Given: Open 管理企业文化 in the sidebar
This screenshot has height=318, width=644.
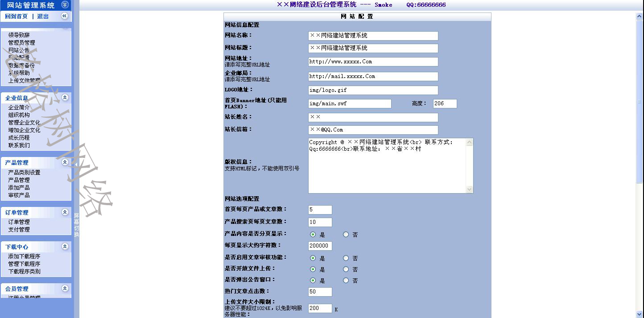Looking at the screenshot, I should 24,122.
